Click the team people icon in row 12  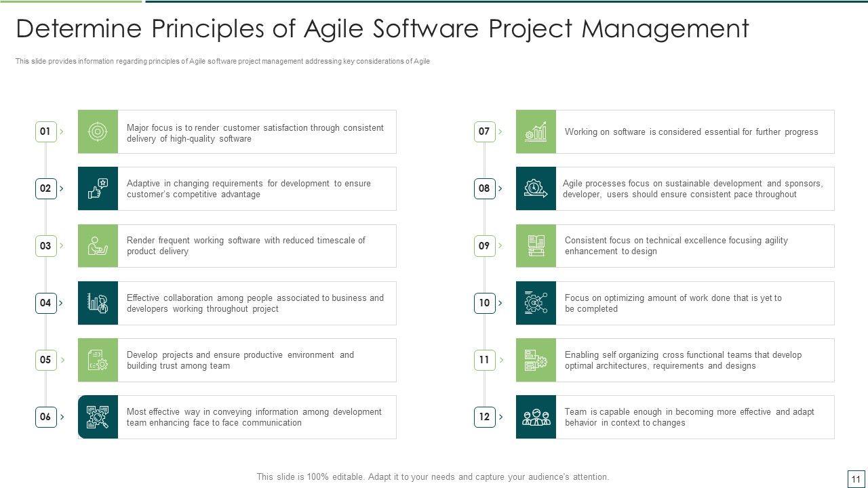pyautogui.click(x=536, y=417)
